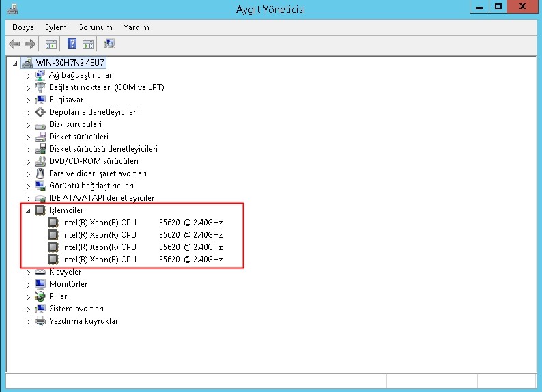Viewport: 542px width, 392px height.
Task: Click the Back arrow toolbar icon
Action: point(14,44)
